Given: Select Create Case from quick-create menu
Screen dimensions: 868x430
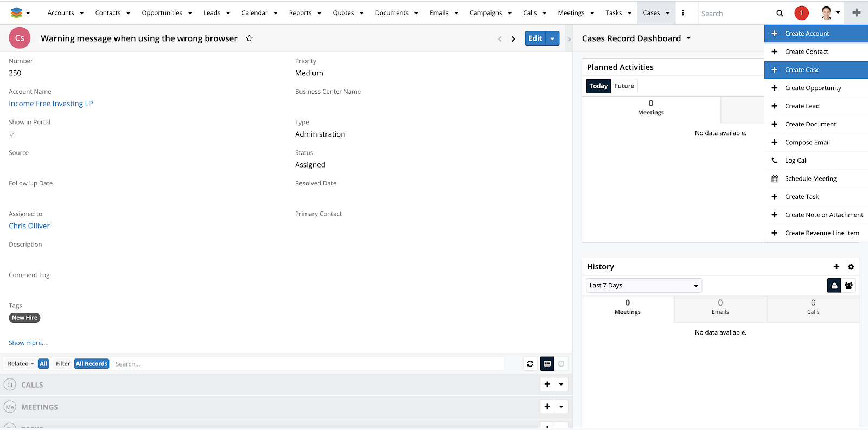Looking at the screenshot, I should click(x=802, y=70).
